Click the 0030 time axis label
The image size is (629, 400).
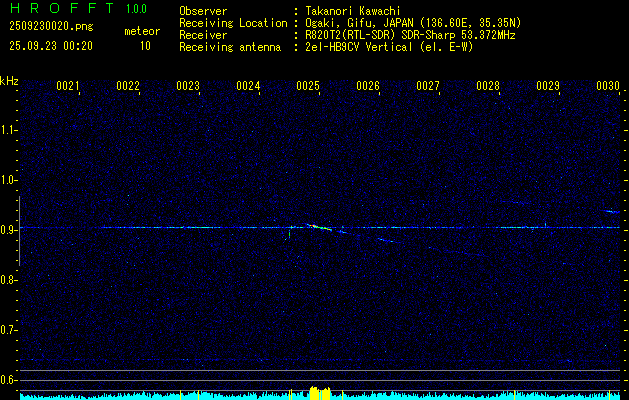[x=608, y=85]
